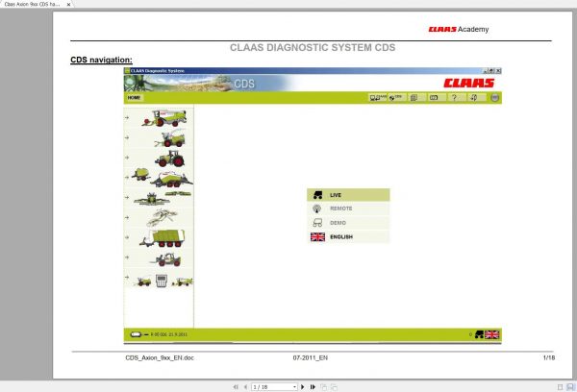Choose REMOTE mode in the center menu
The width and height of the screenshot is (577, 392).
coord(348,208)
